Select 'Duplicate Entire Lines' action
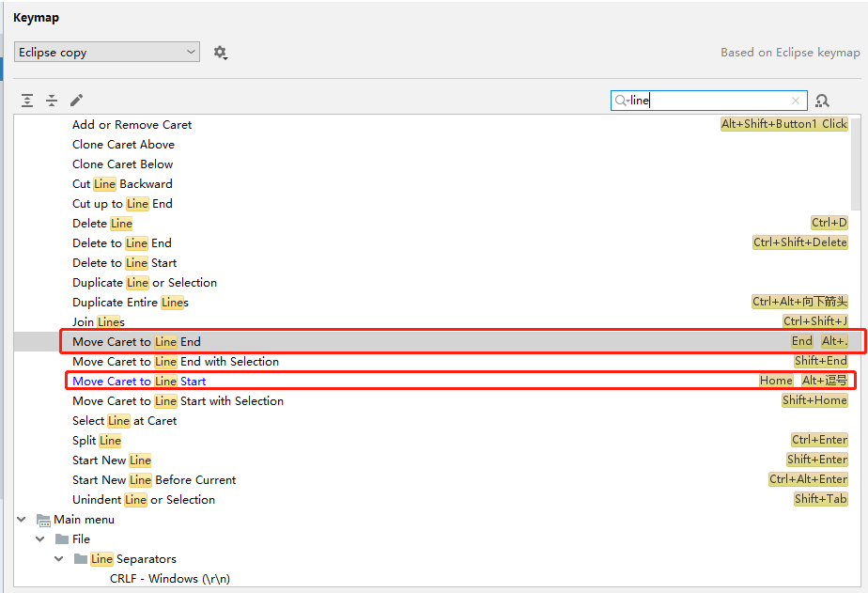868x593 pixels. click(131, 303)
